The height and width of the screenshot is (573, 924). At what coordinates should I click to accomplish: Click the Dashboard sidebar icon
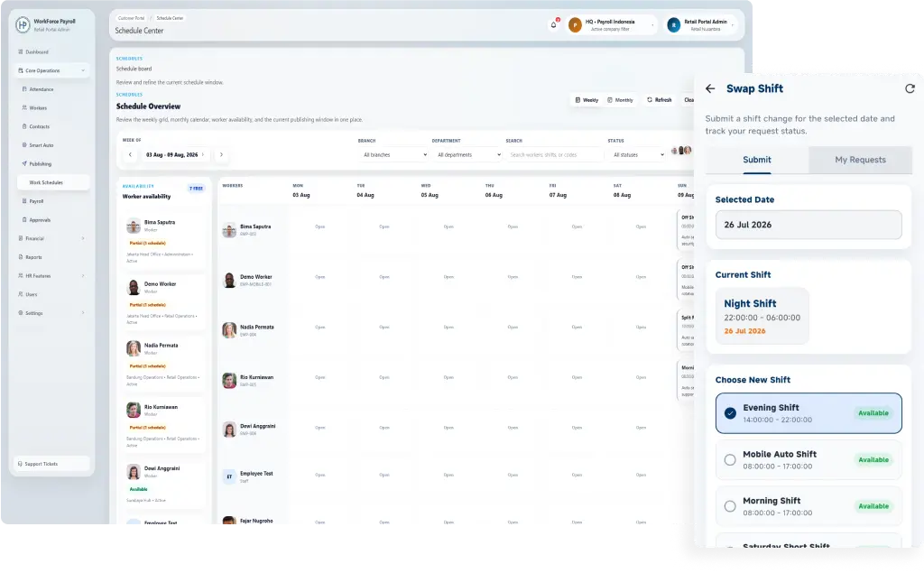[21, 51]
